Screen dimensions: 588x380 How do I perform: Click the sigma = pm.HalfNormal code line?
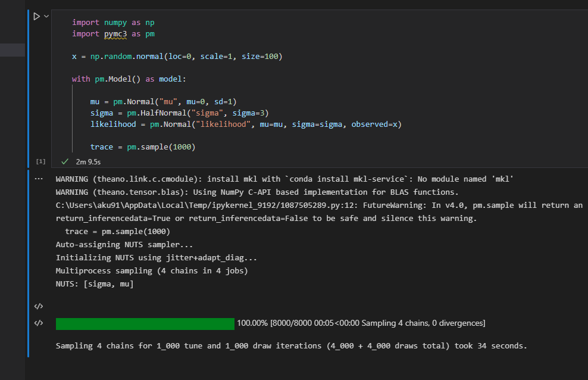point(179,113)
